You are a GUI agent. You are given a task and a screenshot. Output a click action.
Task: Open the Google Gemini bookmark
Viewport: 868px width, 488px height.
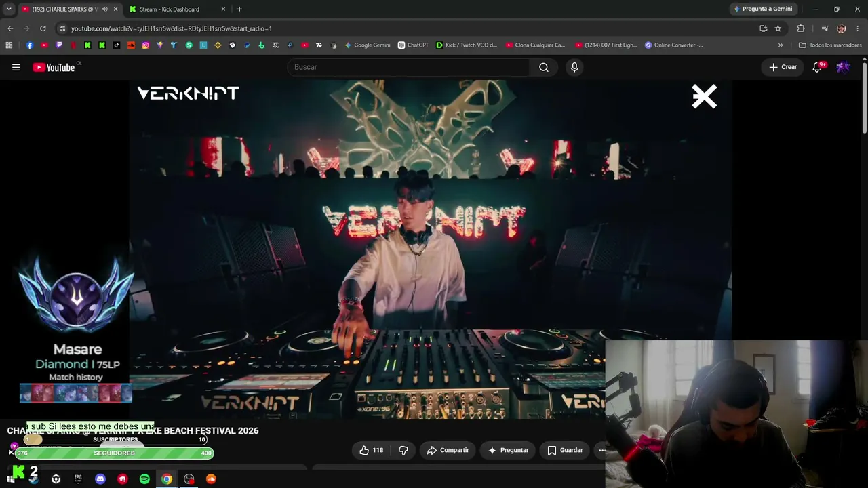point(367,45)
